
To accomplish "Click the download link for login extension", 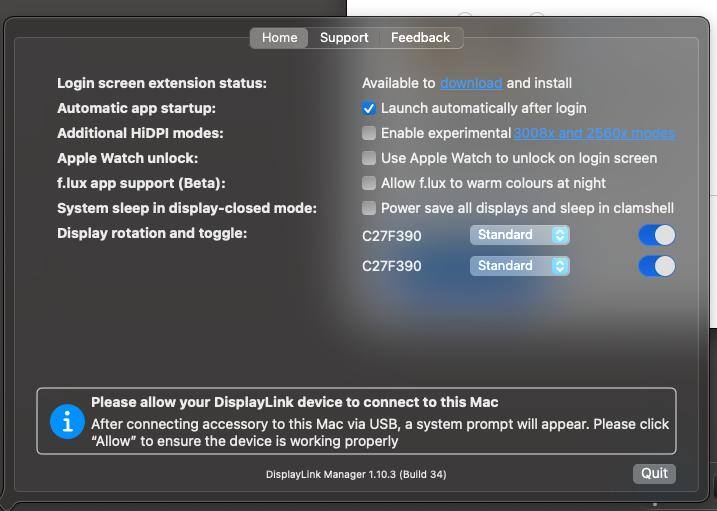I will pyautogui.click(x=470, y=83).
